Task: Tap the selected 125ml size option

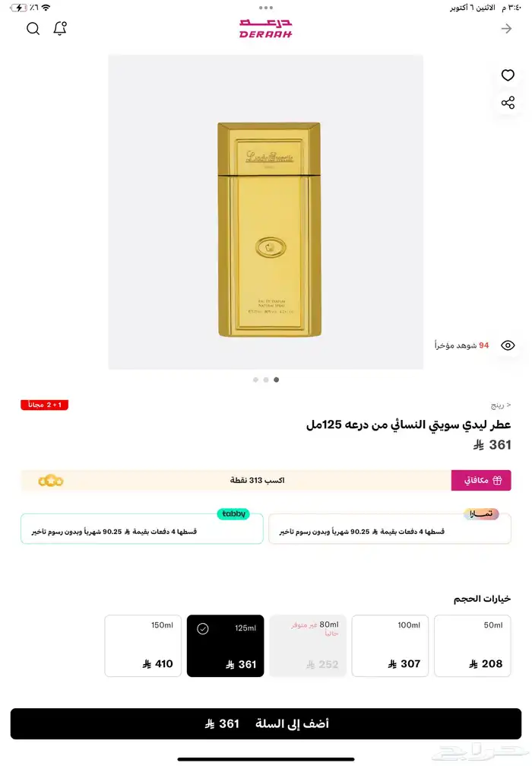Action: tap(226, 646)
